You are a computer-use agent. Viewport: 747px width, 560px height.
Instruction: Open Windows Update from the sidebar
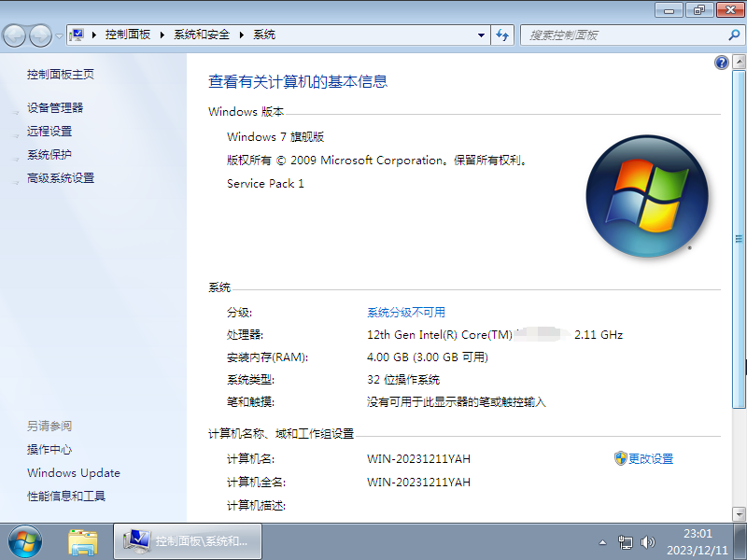[x=73, y=472]
